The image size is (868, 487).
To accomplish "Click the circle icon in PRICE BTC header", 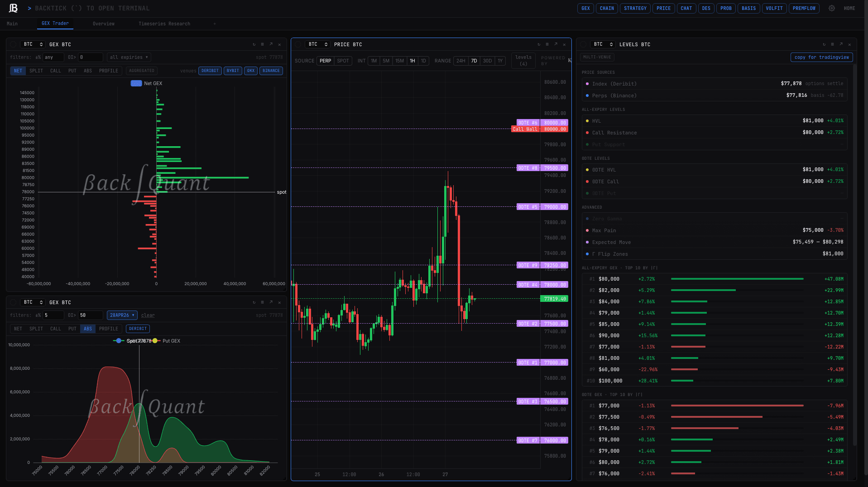I will pos(298,44).
